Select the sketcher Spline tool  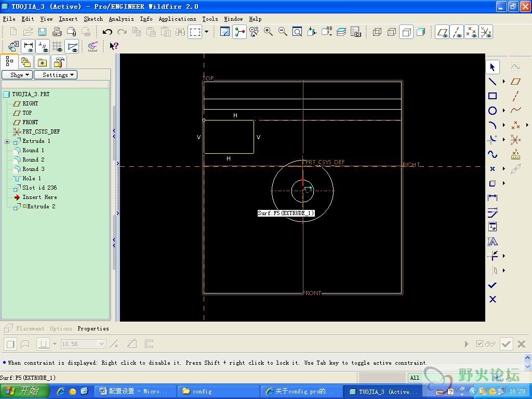tap(493, 154)
